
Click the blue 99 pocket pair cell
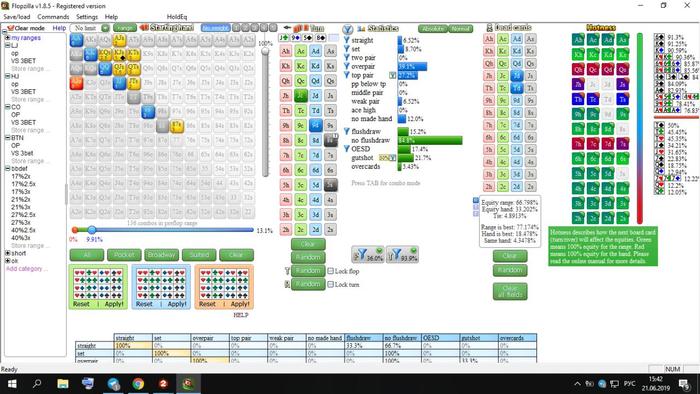148,112
